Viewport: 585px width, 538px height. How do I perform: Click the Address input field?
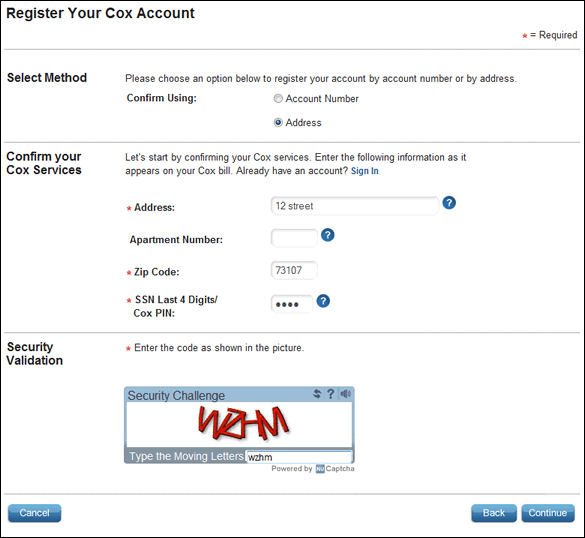354,206
